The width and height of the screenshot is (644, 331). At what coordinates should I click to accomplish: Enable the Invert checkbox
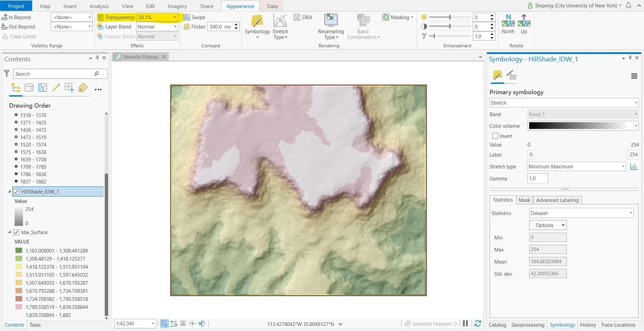[x=495, y=136]
